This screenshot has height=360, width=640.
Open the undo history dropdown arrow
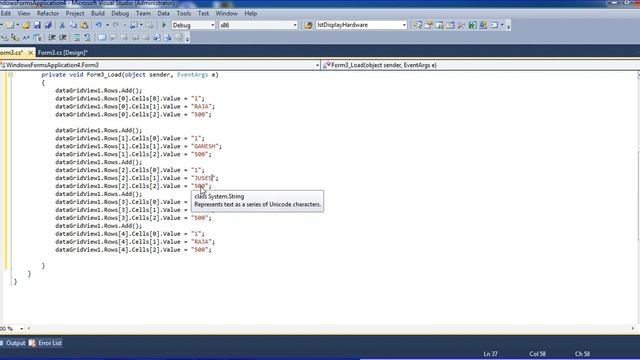107,25
